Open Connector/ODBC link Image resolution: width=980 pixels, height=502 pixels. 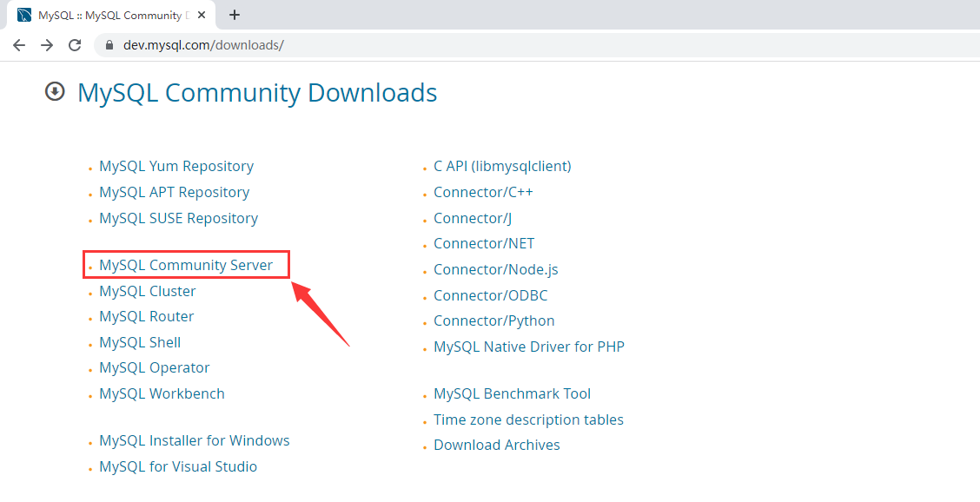491,295
